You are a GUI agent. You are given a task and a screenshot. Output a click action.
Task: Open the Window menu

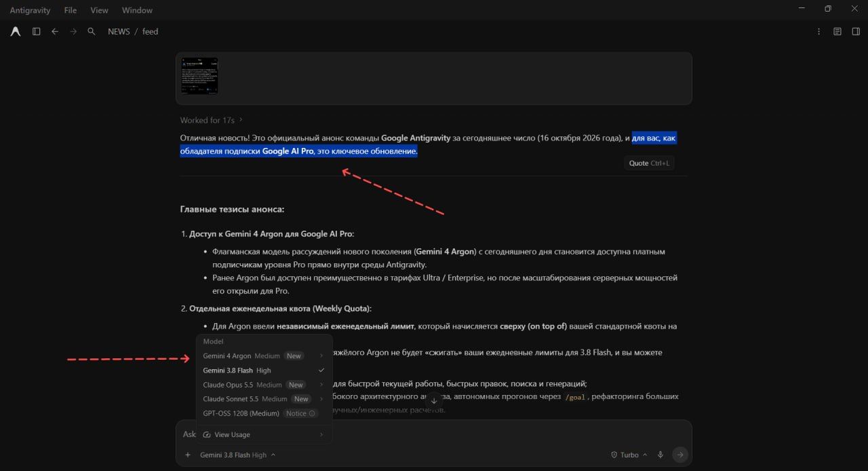click(x=137, y=10)
